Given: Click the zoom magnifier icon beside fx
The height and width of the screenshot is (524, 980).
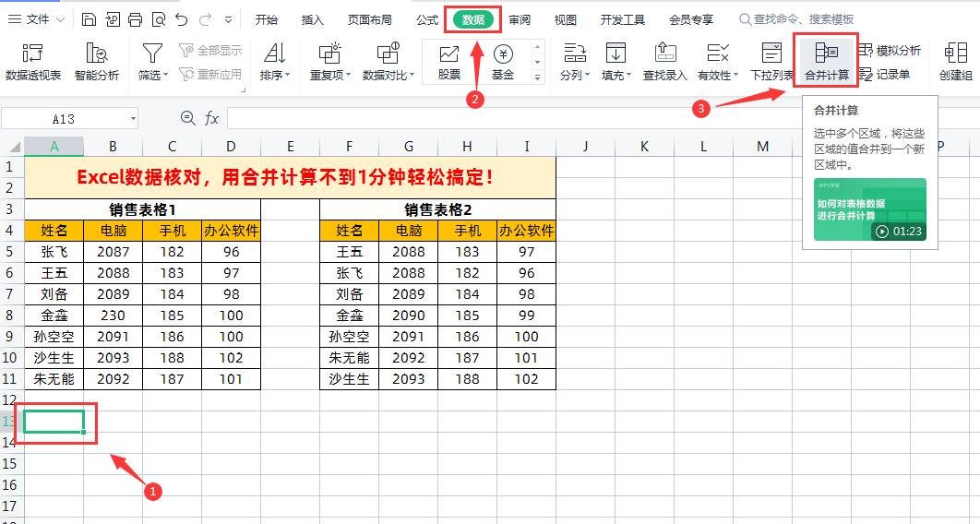Looking at the screenshot, I should click(x=187, y=117).
